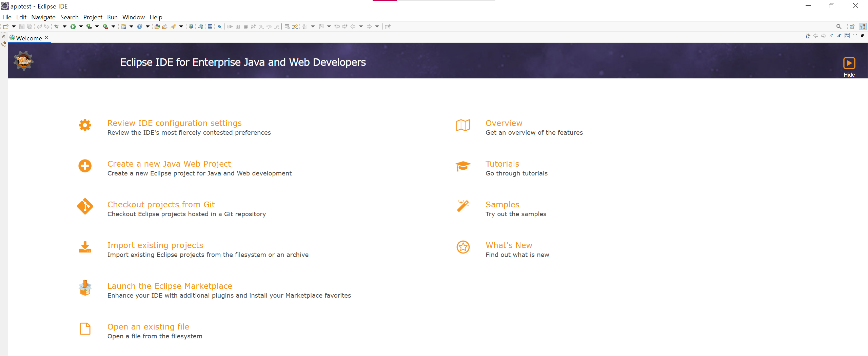The image size is (868, 356).
Task: Click Review IDE configuration settings link
Action: (x=174, y=123)
